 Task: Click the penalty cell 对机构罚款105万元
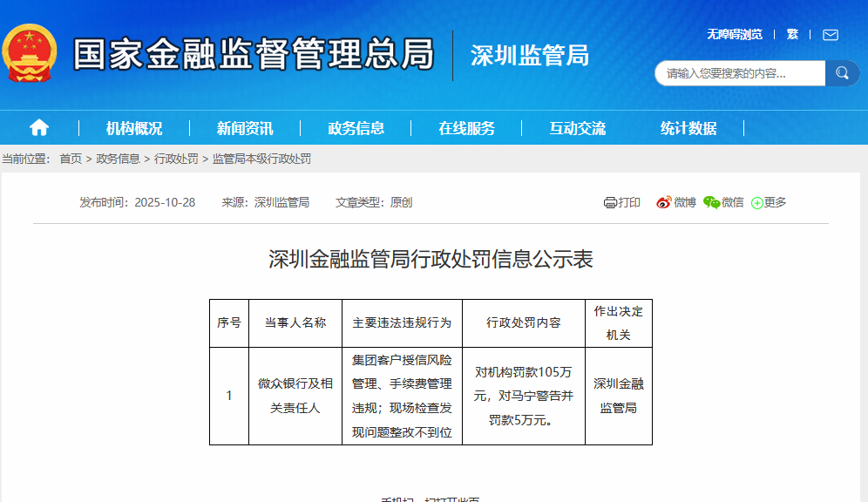[524, 396]
